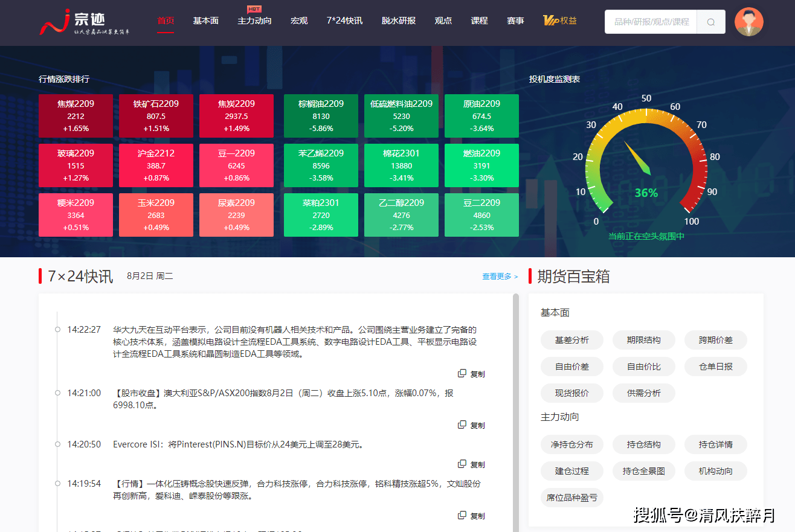Click the 焦煤2209 price tile
Viewport: 795px width, 532px height.
76,116
